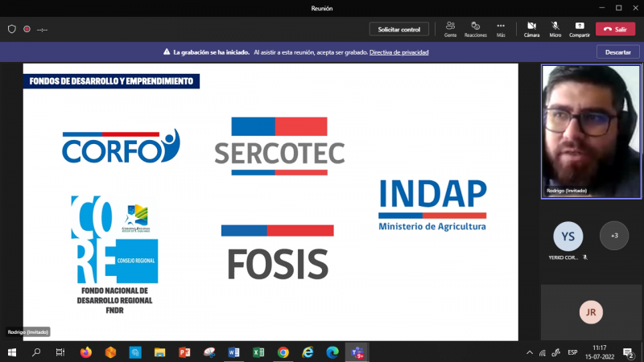The image size is (644, 362).
Task: Open the Directiva de privacidad link
Action: (398, 52)
